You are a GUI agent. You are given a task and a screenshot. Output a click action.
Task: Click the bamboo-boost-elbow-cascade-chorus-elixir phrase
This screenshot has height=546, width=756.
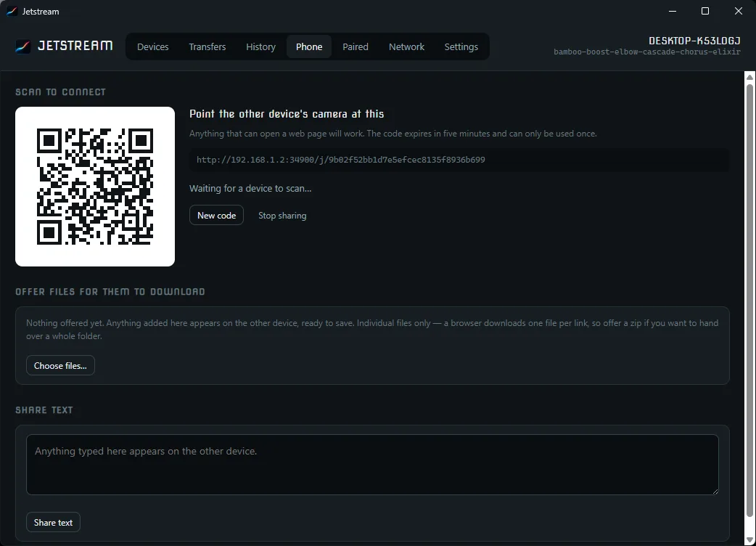(x=647, y=52)
